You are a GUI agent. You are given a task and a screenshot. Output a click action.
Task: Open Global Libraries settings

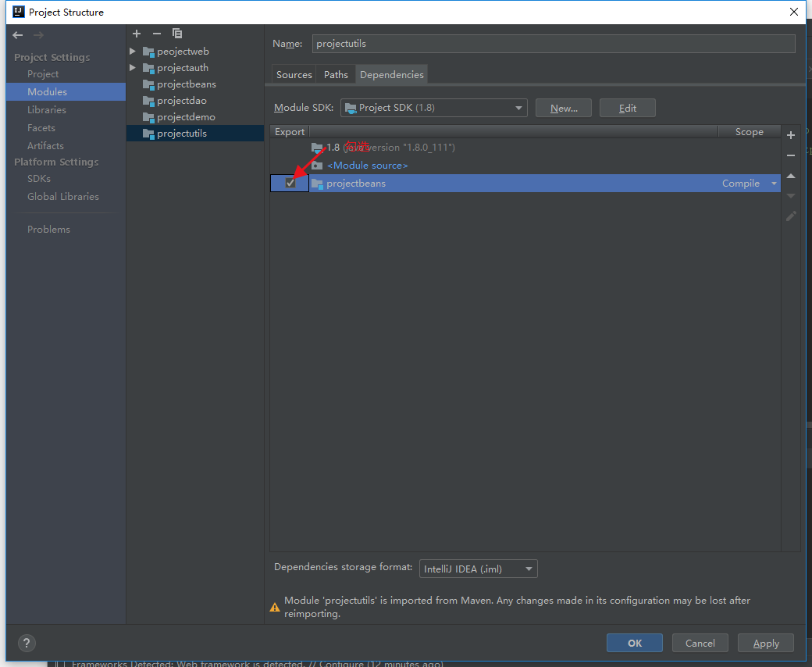63,197
